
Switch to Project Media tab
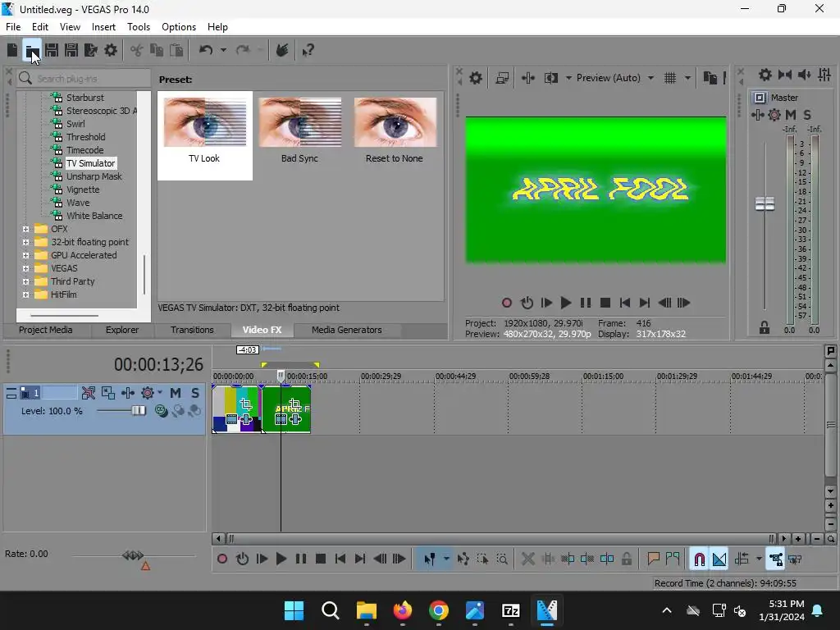(46, 330)
